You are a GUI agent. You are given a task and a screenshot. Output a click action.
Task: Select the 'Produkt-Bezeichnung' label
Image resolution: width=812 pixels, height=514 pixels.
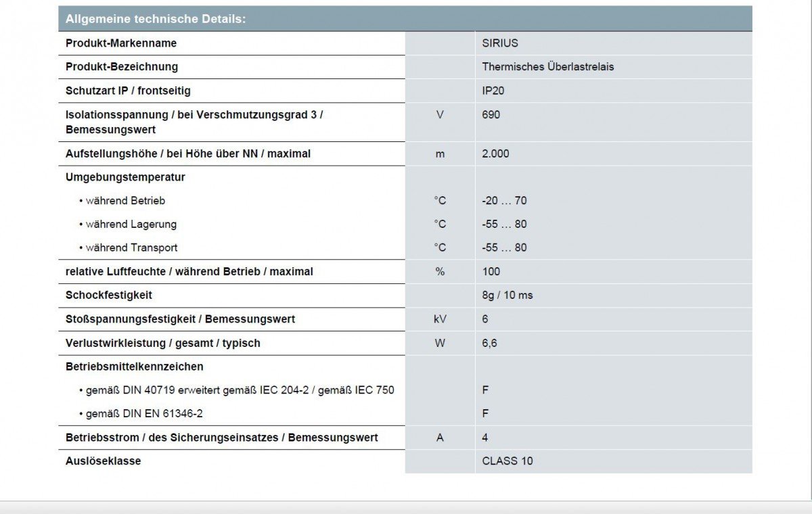point(122,67)
